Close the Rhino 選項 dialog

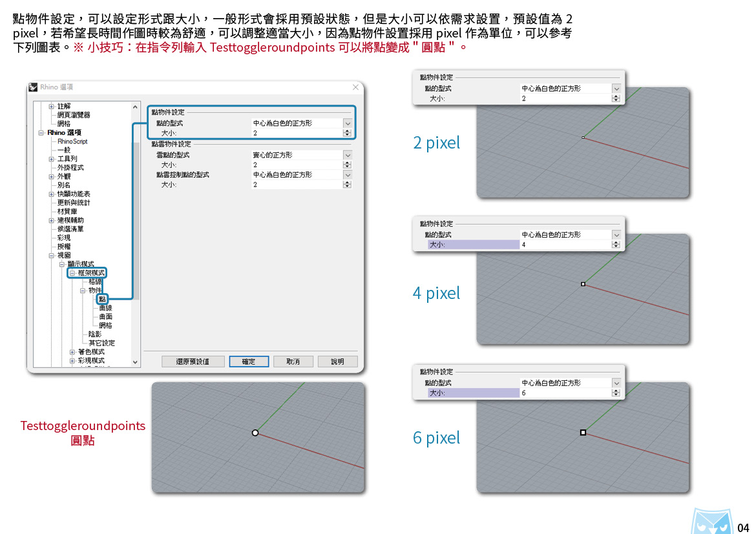click(x=355, y=87)
